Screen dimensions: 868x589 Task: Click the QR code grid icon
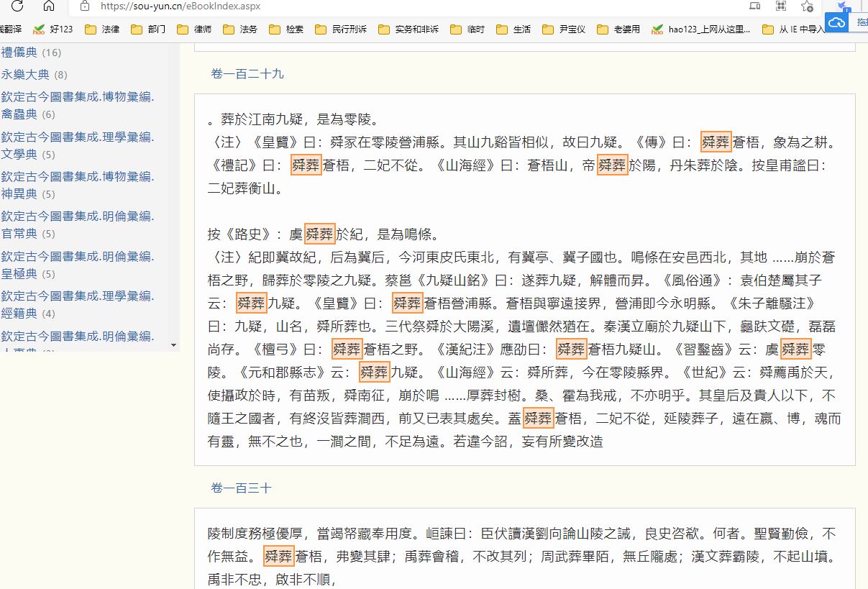coord(781,6)
